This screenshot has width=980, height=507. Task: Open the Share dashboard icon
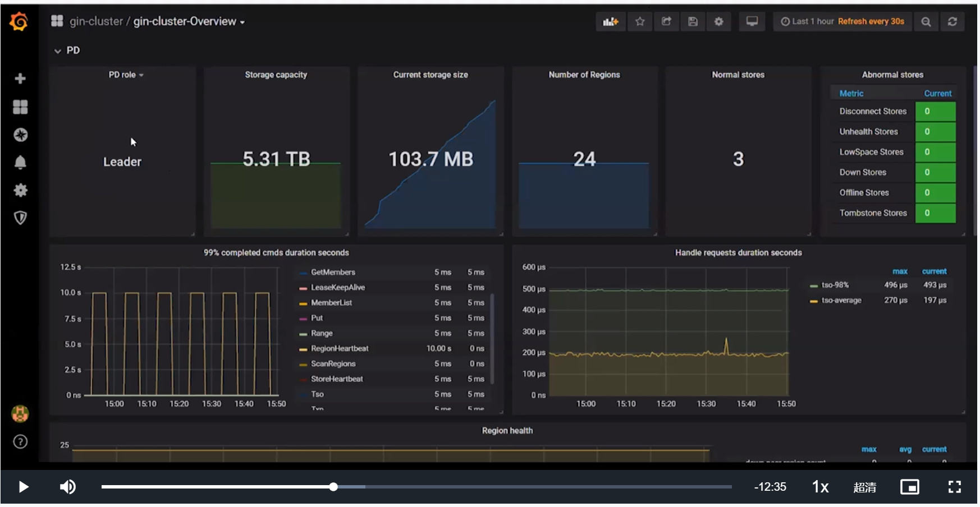click(666, 22)
